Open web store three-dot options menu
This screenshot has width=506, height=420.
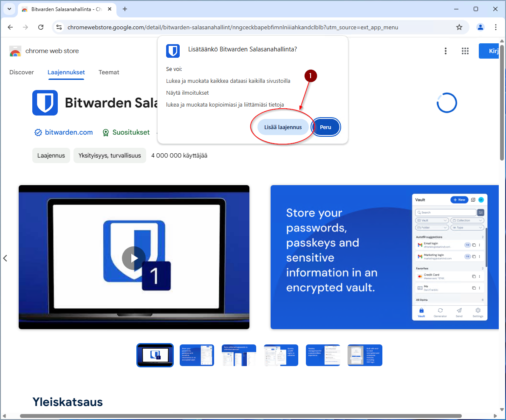[446, 51]
